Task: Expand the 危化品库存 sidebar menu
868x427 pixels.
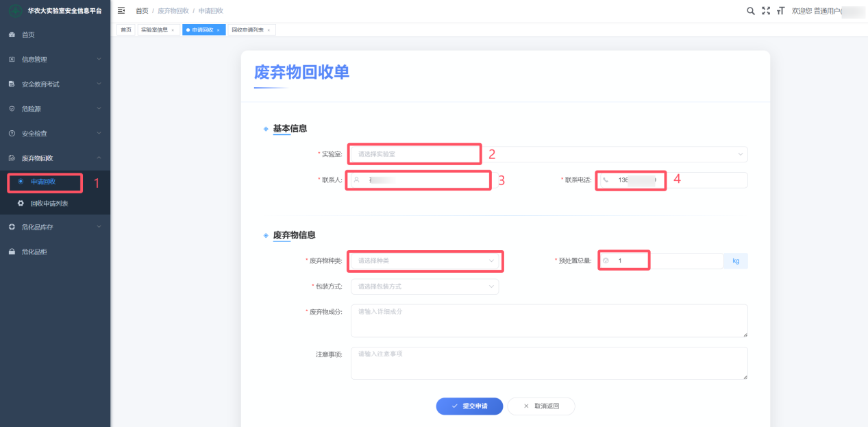Action: tap(55, 227)
